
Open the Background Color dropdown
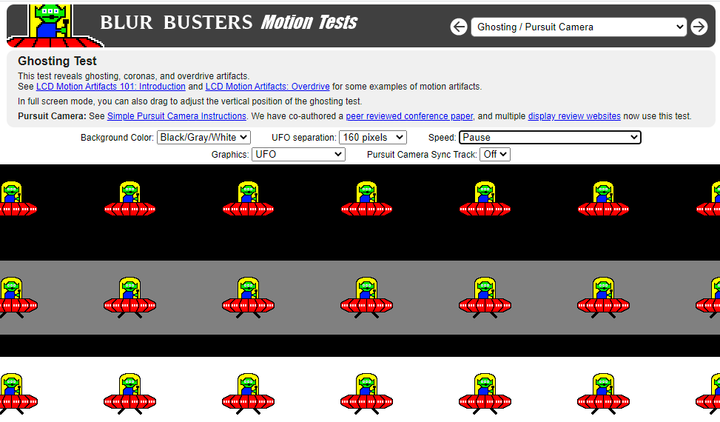click(x=203, y=137)
